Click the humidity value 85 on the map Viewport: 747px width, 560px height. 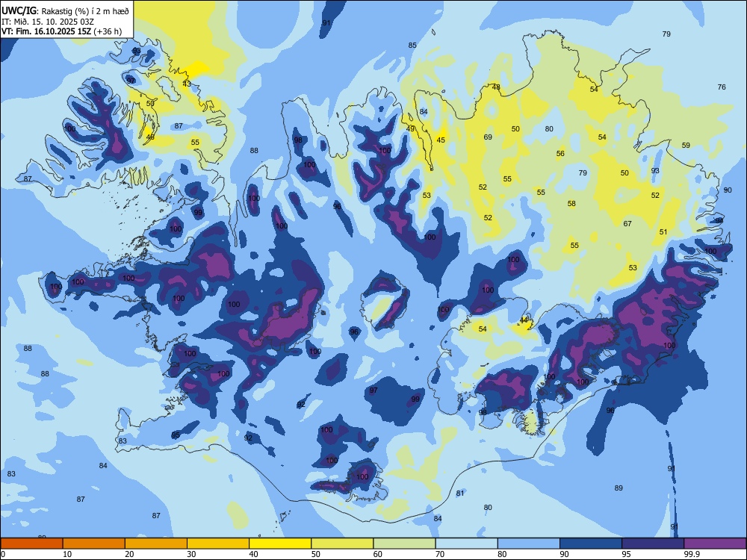point(412,46)
